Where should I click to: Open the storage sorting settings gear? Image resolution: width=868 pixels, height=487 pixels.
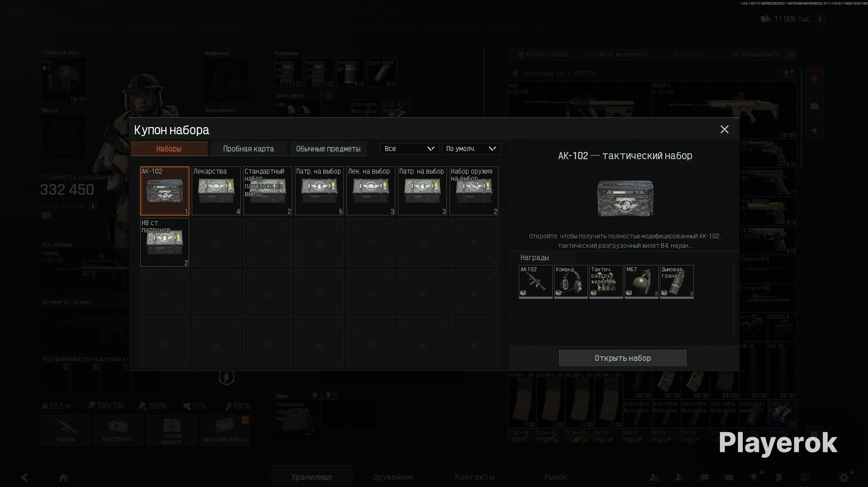(792, 55)
